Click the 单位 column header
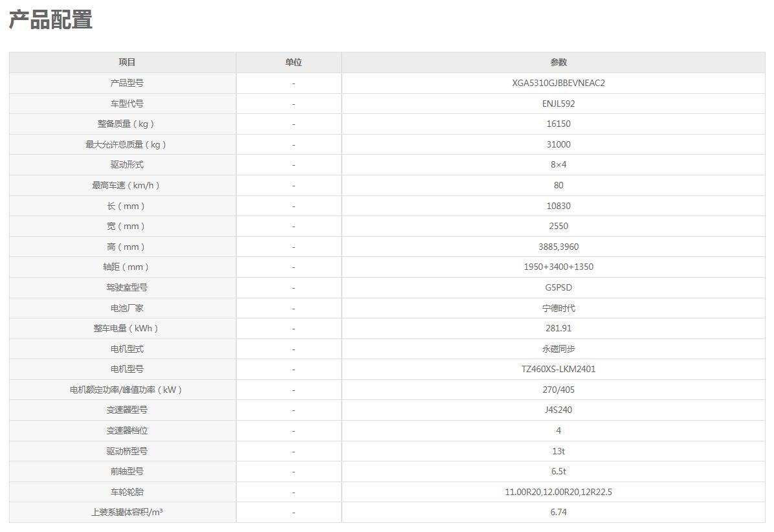 (293, 62)
